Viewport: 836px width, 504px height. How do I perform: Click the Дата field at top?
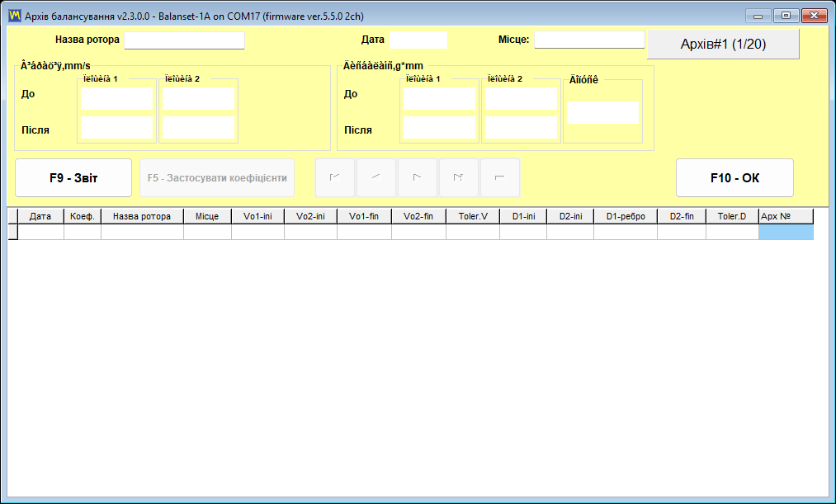click(418, 40)
